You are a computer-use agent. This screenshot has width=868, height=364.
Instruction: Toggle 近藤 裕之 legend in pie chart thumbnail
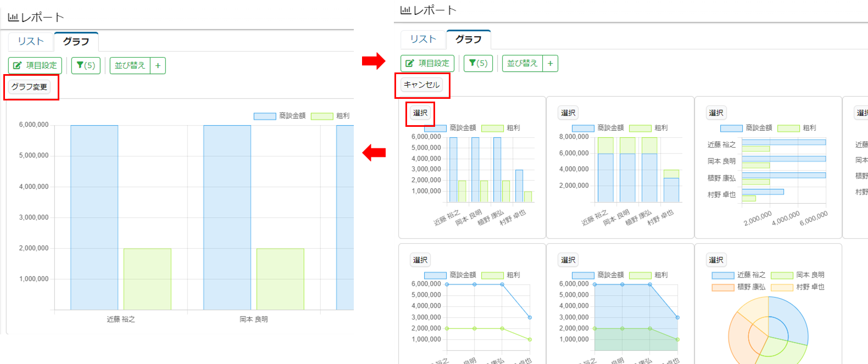(738, 275)
